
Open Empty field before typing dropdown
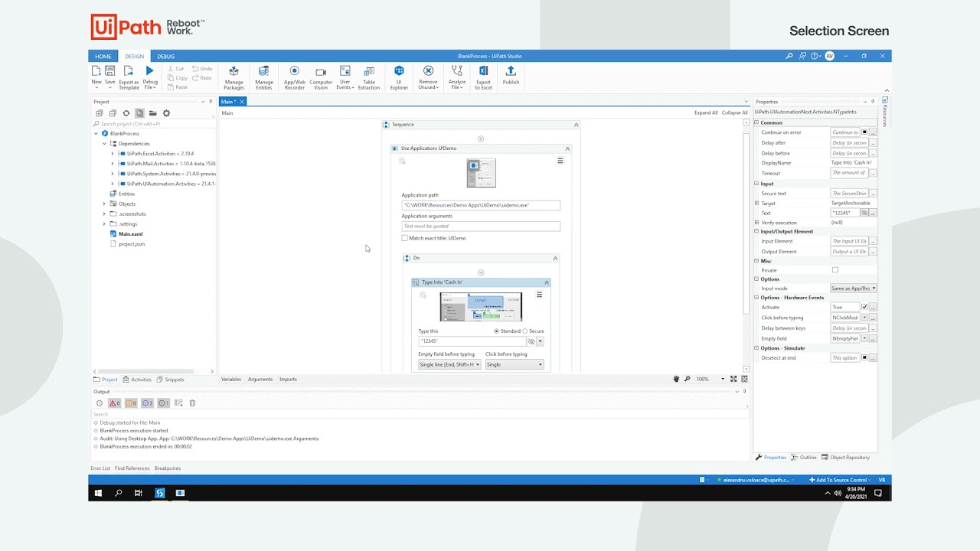450,365
